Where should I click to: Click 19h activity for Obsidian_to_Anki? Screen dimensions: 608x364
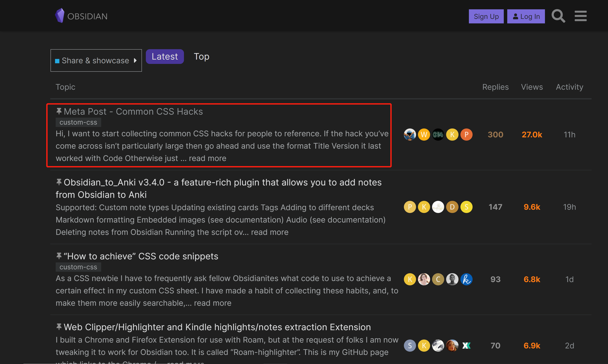point(569,207)
